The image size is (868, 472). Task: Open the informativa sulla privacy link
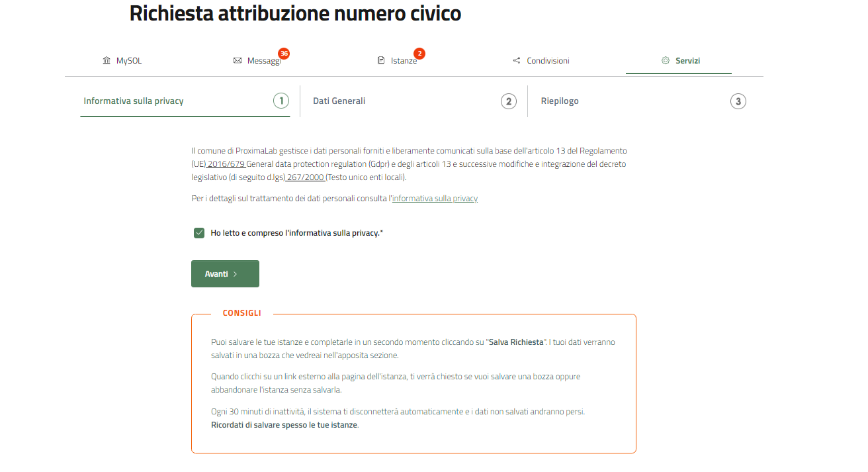[435, 198]
